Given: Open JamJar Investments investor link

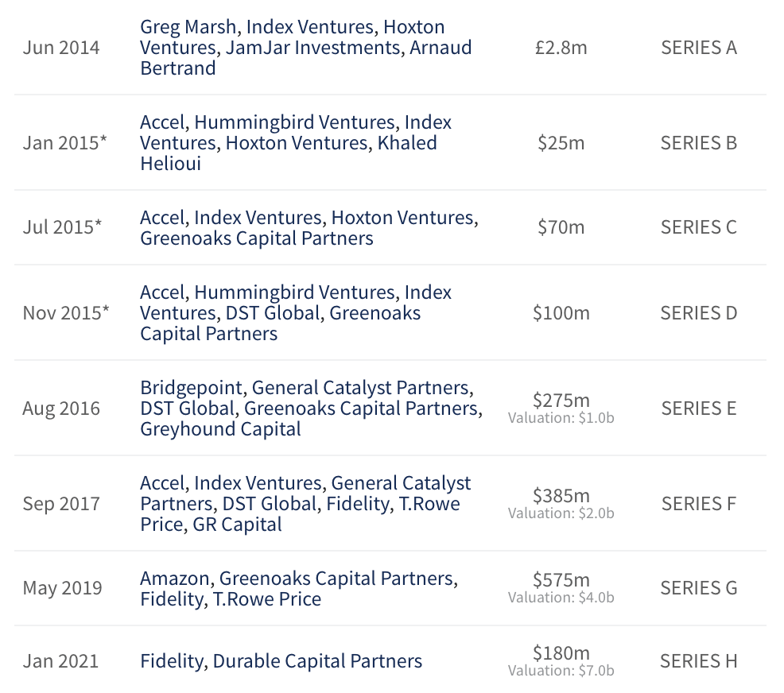Looking at the screenshot, I should click(x=315, y=48).
